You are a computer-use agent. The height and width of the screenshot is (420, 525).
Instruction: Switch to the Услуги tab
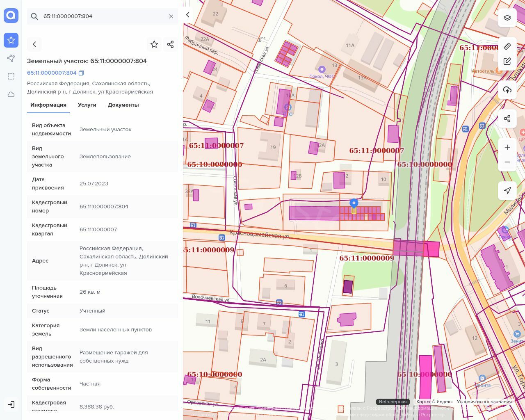click(x=87, y=105)
